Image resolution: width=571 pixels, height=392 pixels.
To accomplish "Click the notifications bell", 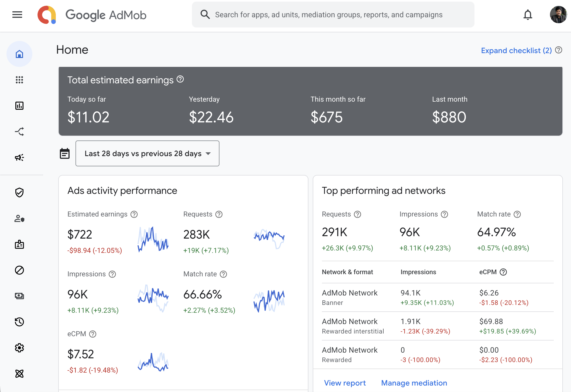I will click(x=528, y=15).
